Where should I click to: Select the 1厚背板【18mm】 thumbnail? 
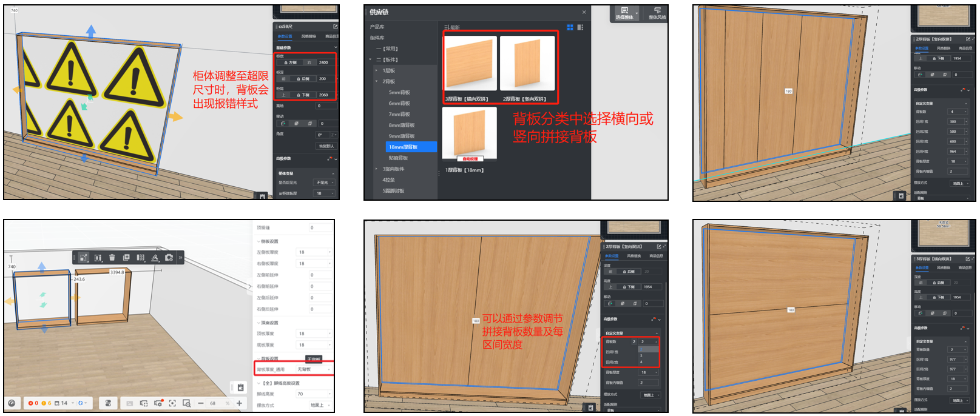(x=470, y=133)
